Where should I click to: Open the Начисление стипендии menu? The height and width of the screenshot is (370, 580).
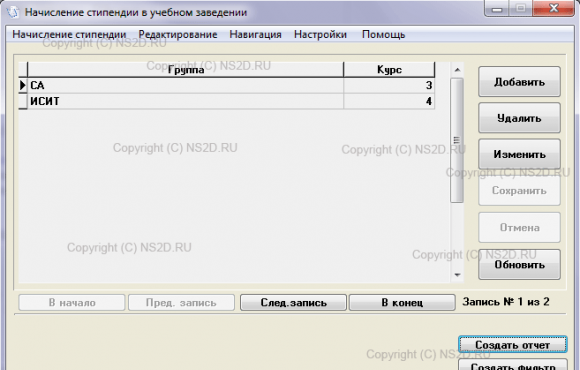coord(69,34)
